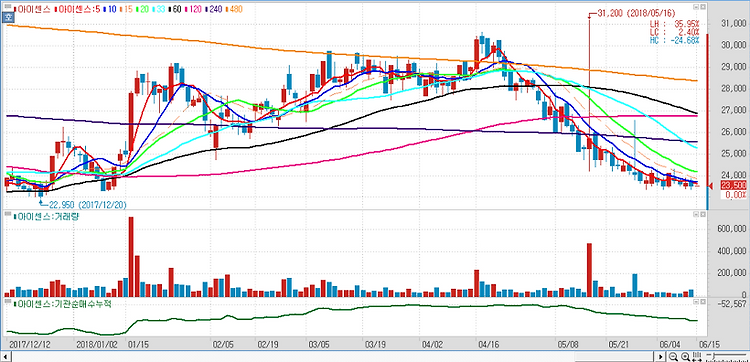
Task: Select the 240-day moving average legend
Action: tap(214, 9)
